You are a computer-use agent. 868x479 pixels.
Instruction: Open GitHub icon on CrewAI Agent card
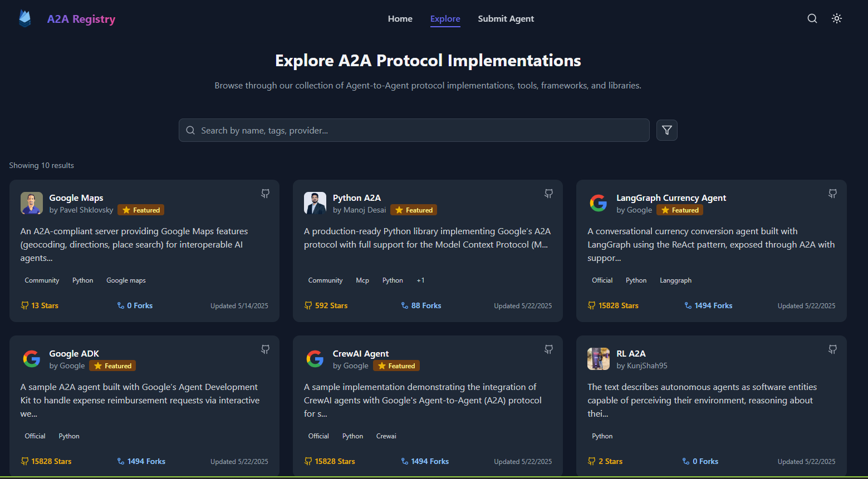point(549,349)
